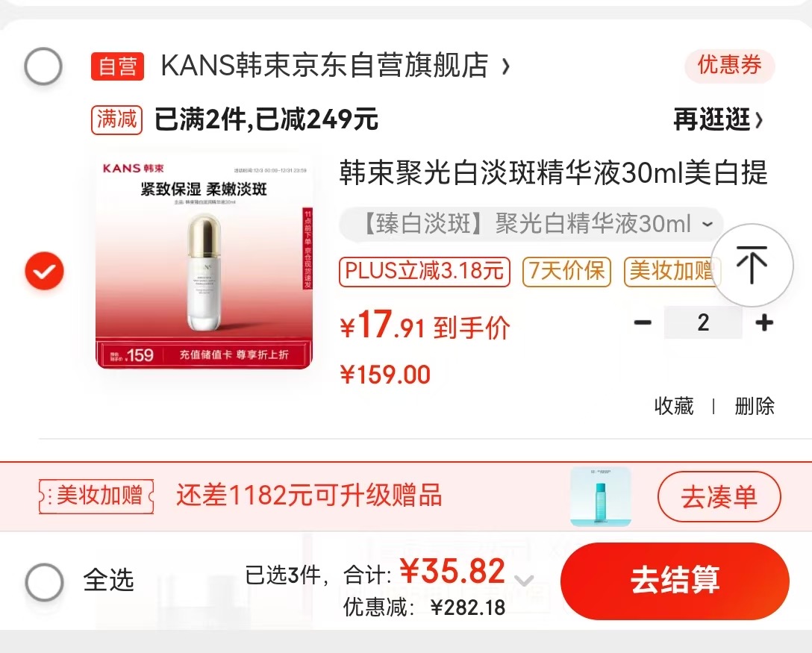Increase quantity with the plus icon
The image size is (812, 653).
pos(764,322)
